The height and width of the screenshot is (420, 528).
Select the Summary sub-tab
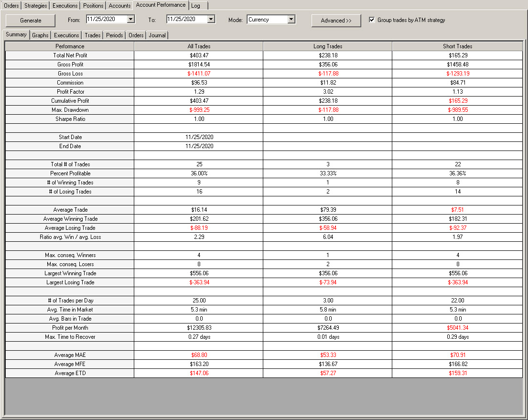click(16, 35)
